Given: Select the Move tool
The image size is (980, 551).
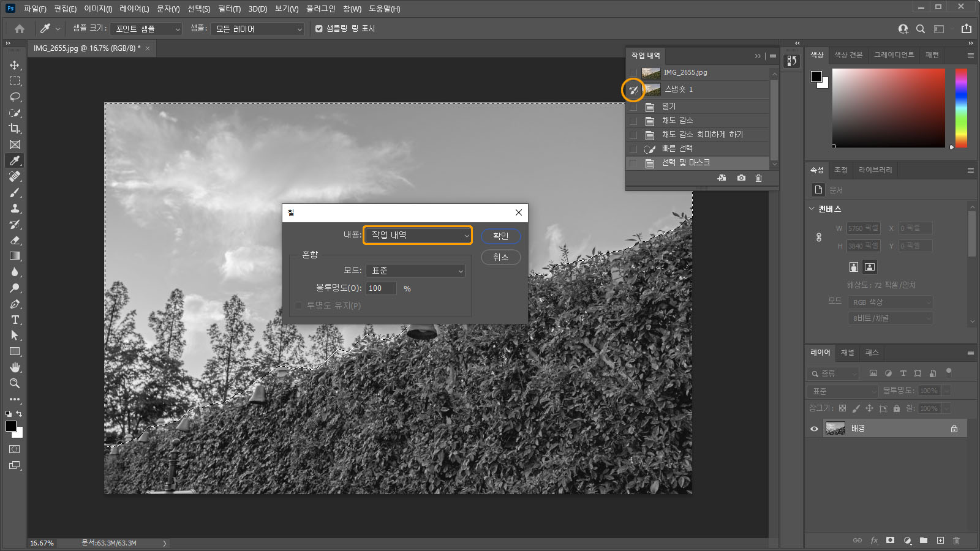Looking at the screenshot, I should tap(15, 65).
